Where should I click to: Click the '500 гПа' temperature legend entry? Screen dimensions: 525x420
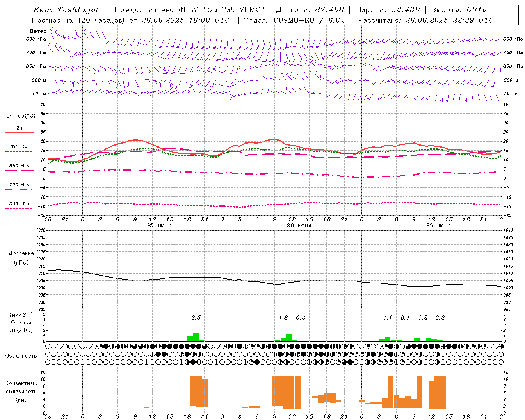point(19,204)
